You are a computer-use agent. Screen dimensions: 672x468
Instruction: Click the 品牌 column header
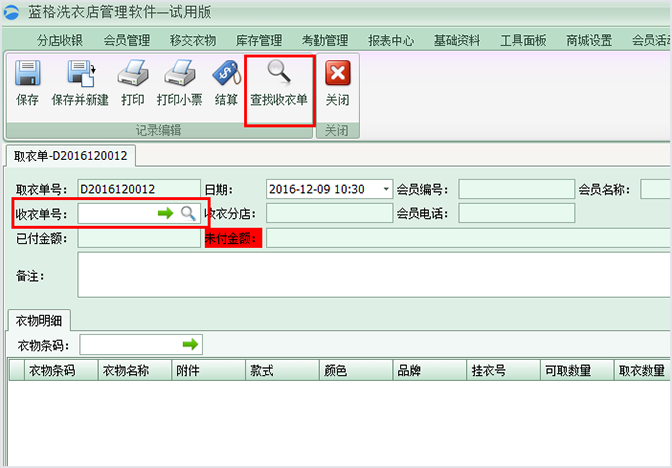[x=430, y=370]
